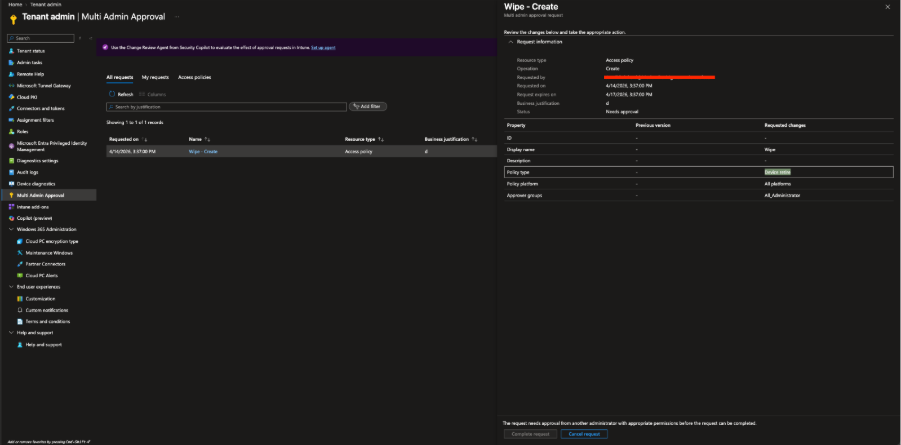Click Add filter button
The height and width of the screenshot is (445, 901).
[x=368, y=106]
